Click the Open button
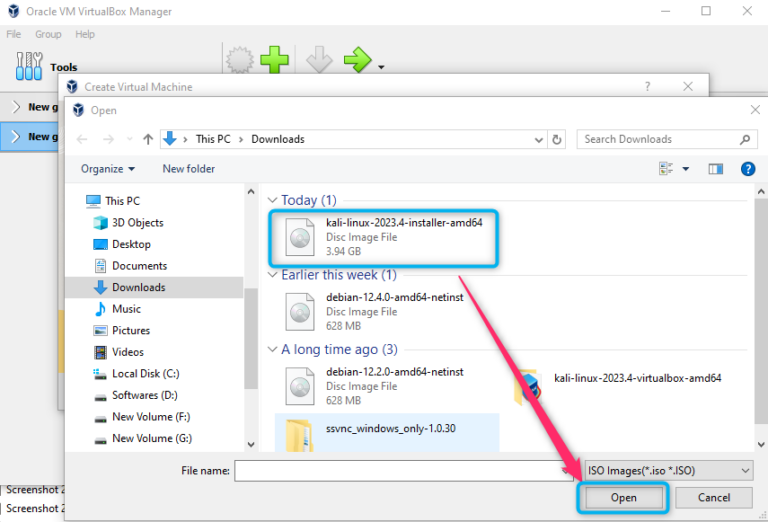This screenshot has width=768, height=522. click(623, 498)
